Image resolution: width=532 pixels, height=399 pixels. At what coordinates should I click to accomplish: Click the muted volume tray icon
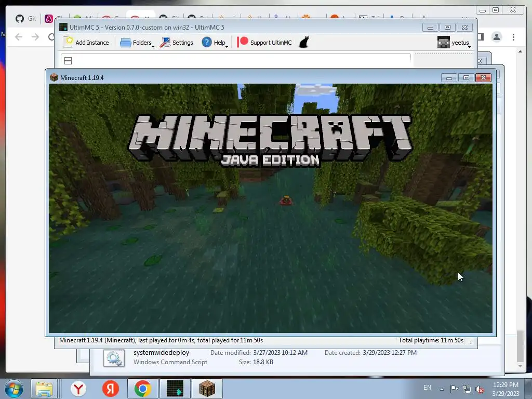pyautogui.click(x=480, y=389)
